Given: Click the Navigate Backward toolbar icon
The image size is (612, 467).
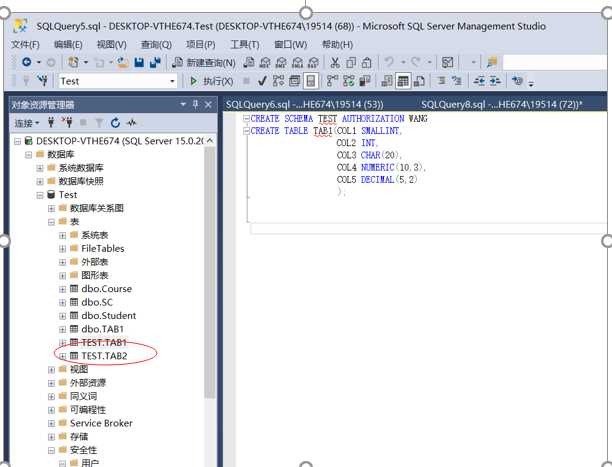Looking at the screenshot, I should (27, 62).
